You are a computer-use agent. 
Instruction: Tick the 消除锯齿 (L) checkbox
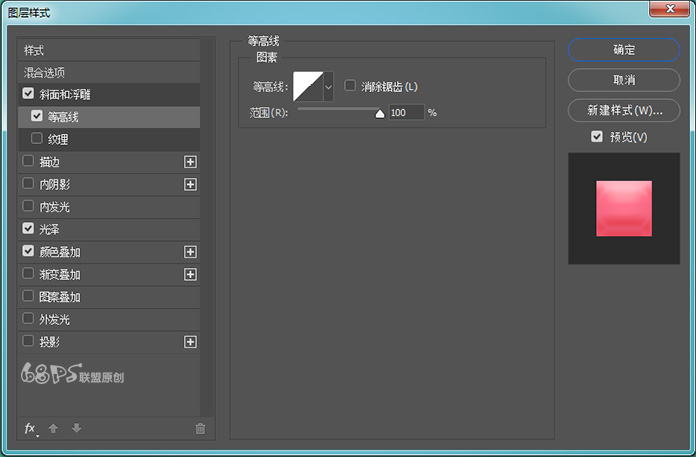coord(350,85)
